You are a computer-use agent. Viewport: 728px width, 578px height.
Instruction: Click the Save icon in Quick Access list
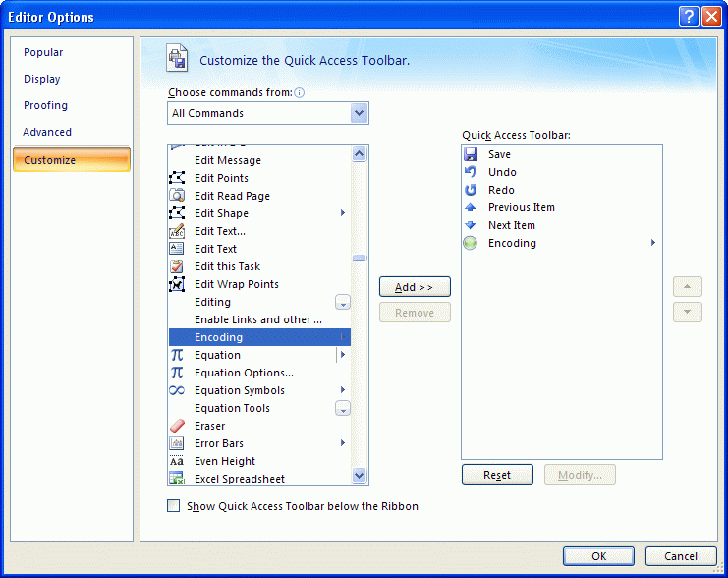pos(471,154)
